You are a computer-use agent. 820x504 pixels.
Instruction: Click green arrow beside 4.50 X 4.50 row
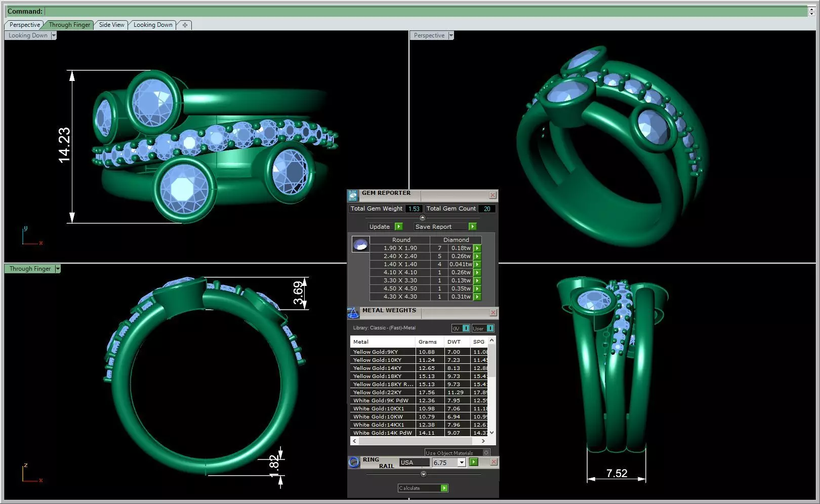(x=477, y=289)
